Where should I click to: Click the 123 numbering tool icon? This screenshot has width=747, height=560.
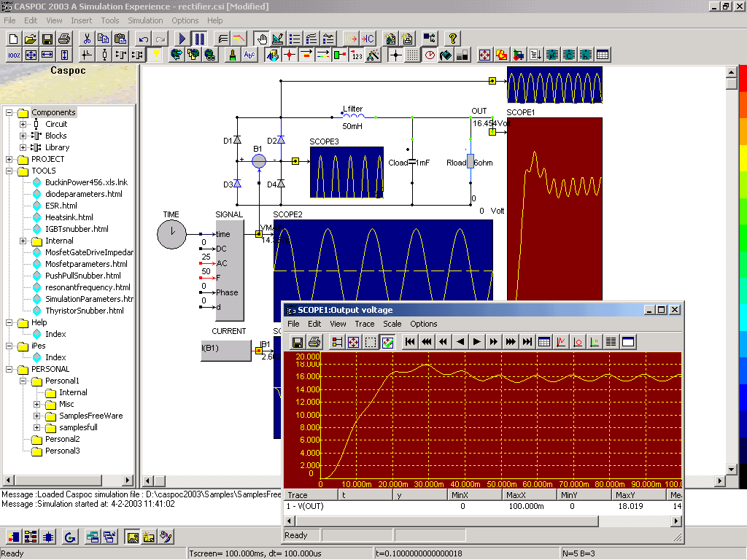(x=357, y=55)
